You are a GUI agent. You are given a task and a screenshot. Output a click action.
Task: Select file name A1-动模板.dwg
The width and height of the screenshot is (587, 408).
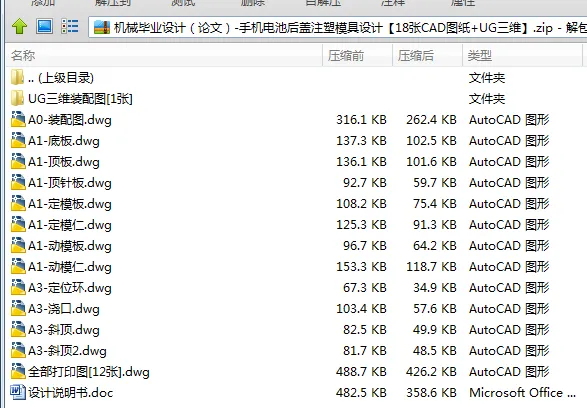click(70, 246)
